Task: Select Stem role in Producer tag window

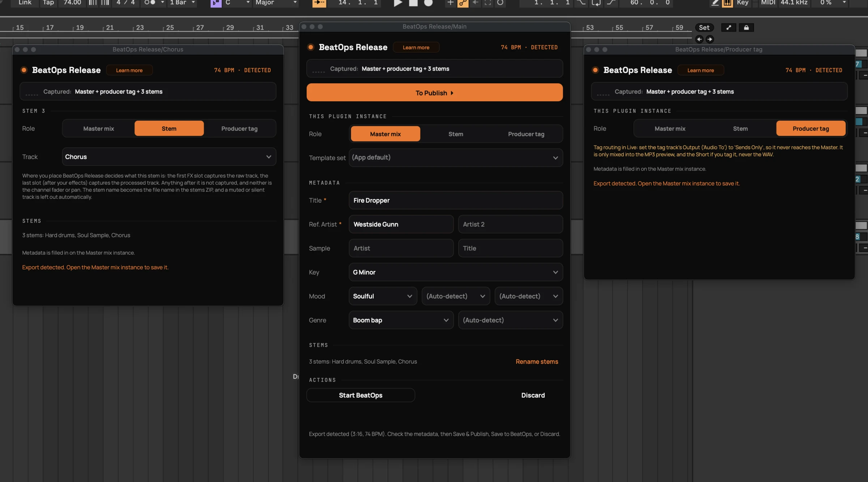Action: click(740, 128)
